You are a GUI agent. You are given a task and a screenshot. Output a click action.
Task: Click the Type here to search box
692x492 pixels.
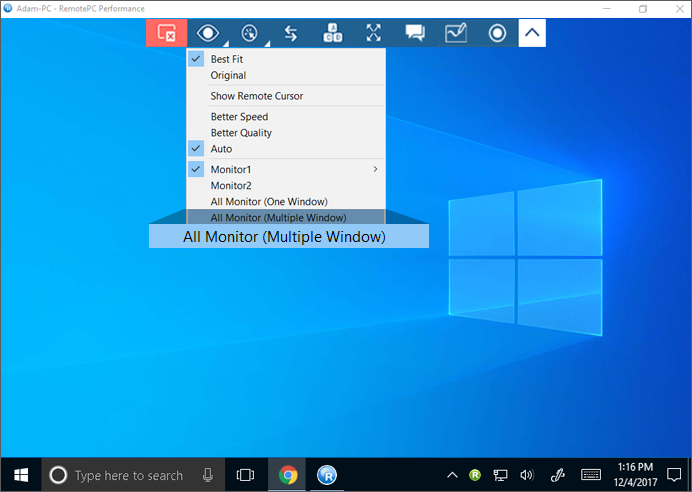coord(129,475)
